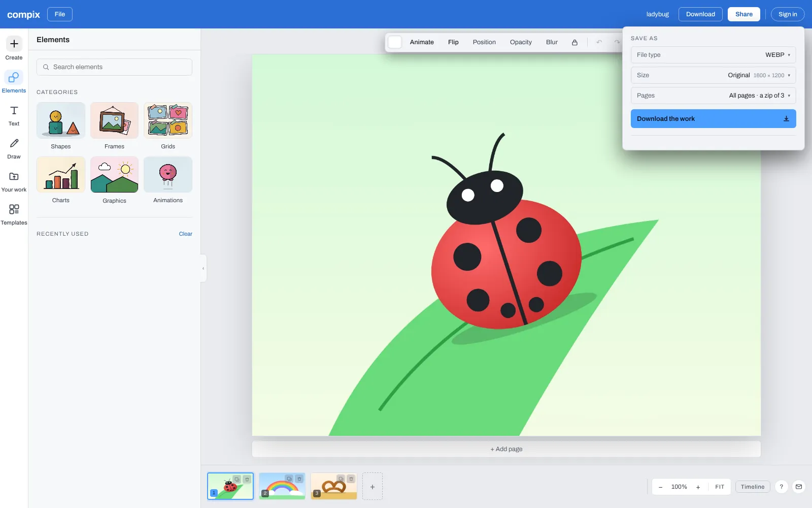812x508 pixels.
Task: Collapse the Elements side panel
Action: (x=204, y=268)
